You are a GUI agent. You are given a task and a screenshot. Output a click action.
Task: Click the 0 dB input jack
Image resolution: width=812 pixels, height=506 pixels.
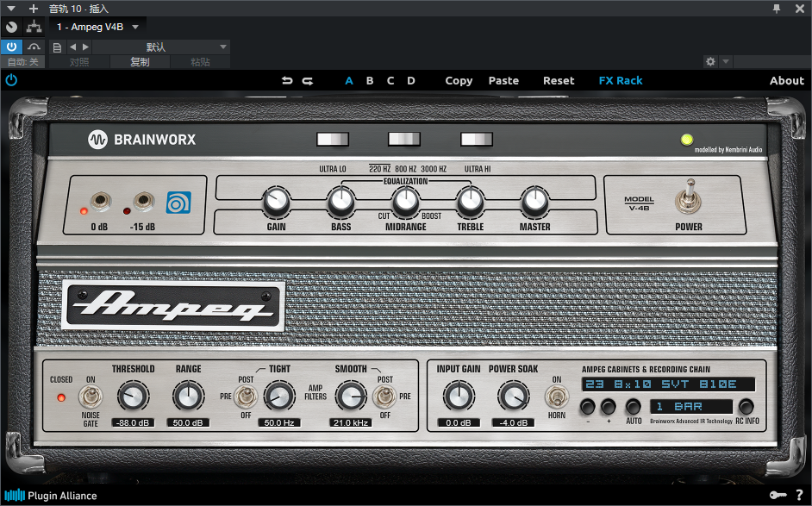point(101,201)
